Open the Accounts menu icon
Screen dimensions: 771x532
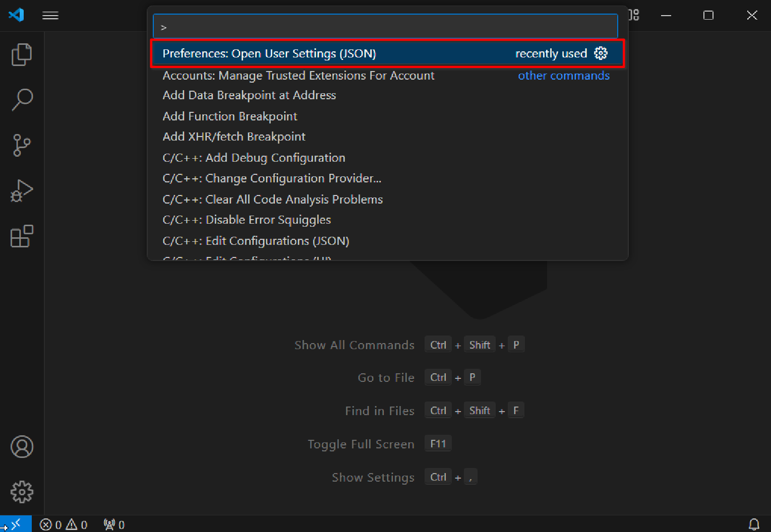(22, 447)
